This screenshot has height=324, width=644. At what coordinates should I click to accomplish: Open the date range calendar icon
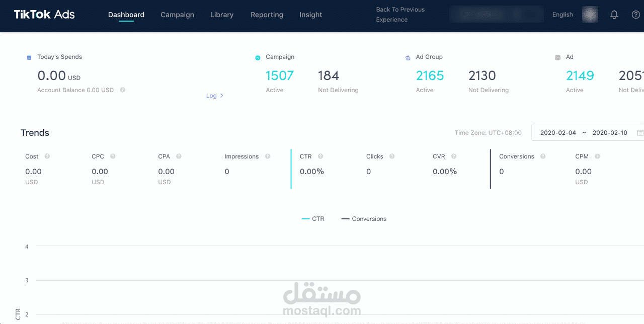pyautogui.click(x=640, y=133)
